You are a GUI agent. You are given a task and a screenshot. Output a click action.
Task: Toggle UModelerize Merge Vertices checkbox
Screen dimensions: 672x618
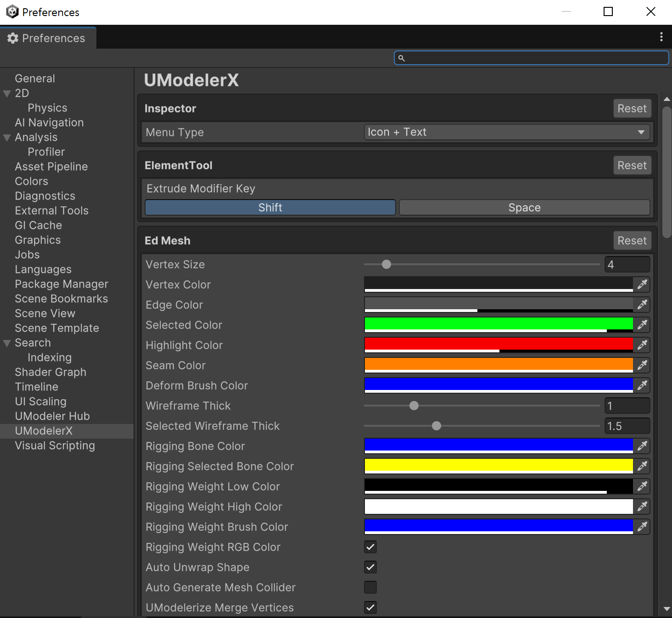[370, 607]
